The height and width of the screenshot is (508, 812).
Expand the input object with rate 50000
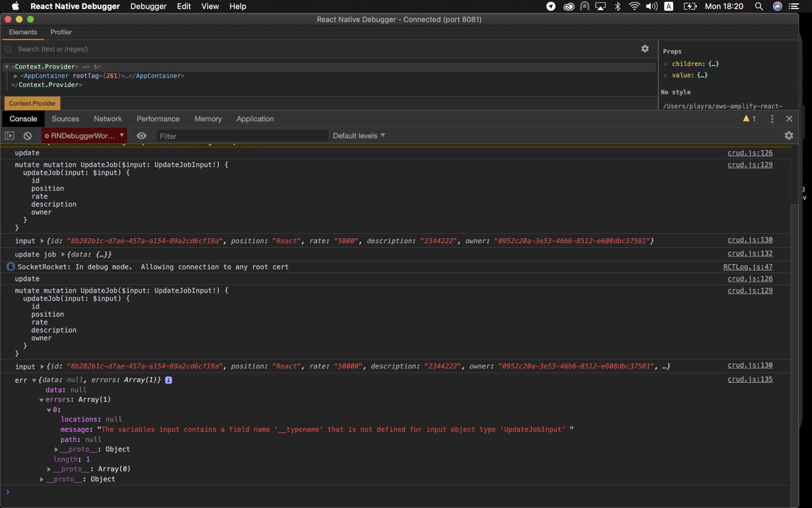point(42,366)
